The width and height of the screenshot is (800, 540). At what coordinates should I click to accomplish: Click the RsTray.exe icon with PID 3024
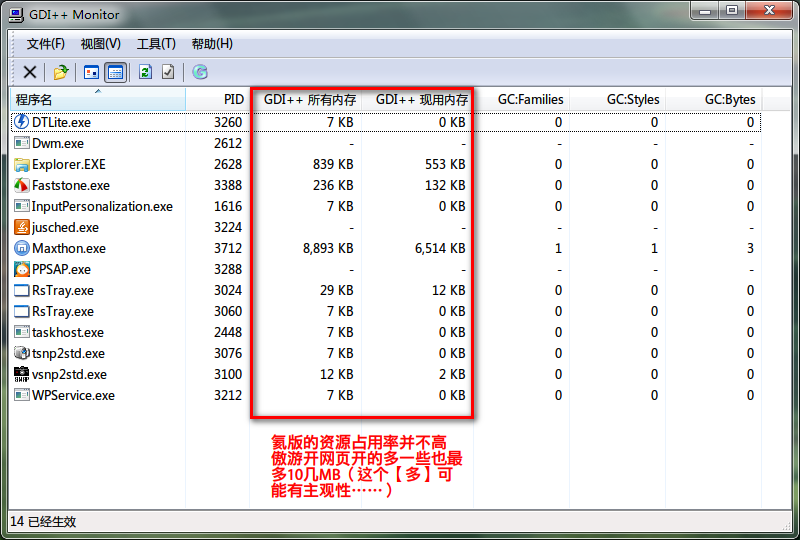coord(21,290)
